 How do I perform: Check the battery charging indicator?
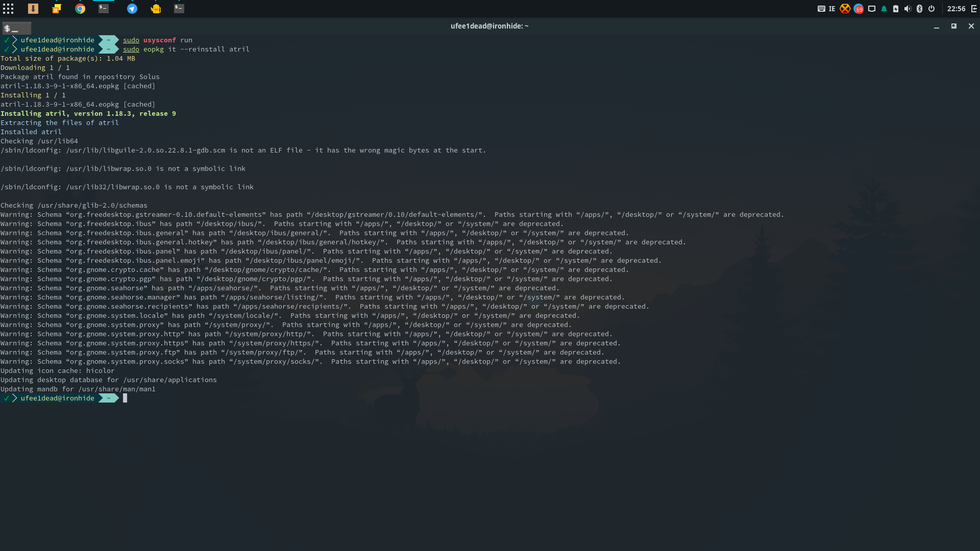pyautogui.click(x=896, y=9)
